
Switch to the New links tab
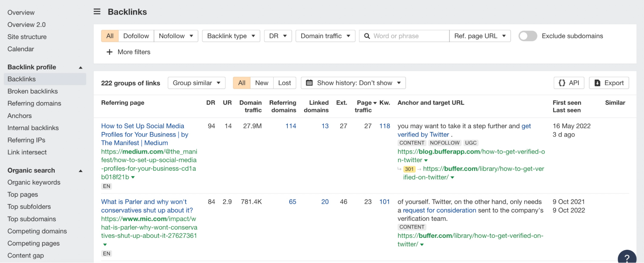pos(262,83)
